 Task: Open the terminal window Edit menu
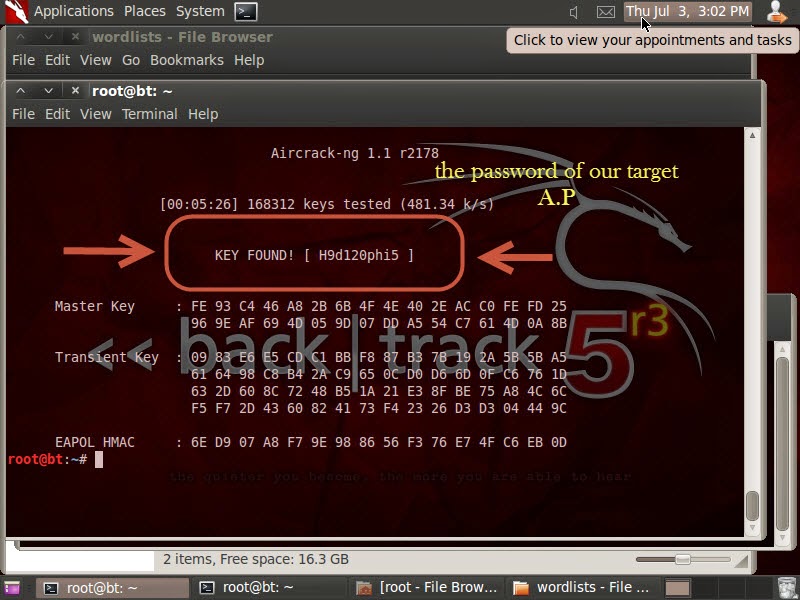point(57,114)
